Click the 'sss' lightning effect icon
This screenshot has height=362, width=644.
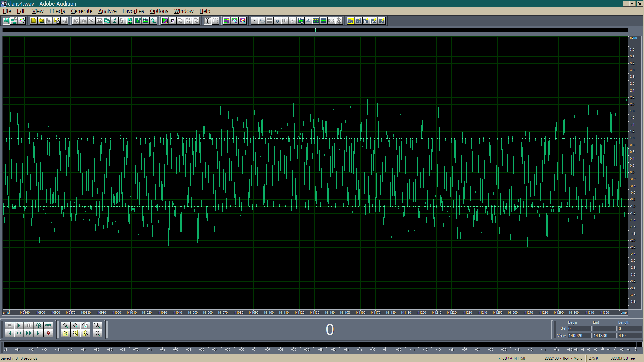(x=374, y=21)
